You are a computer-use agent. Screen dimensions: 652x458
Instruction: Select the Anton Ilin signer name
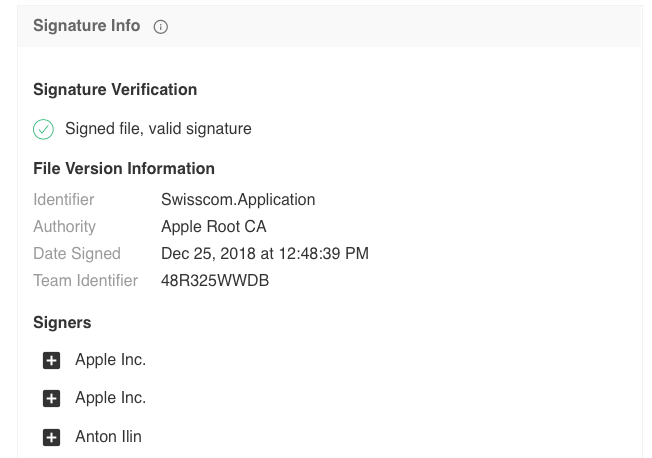pos(108,437)
